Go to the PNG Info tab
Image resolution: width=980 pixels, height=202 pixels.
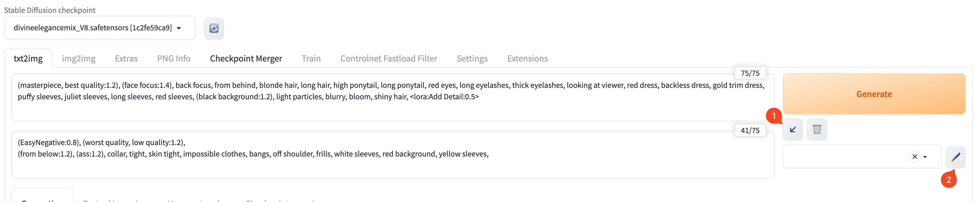pyautogui.click(x=173, y=58)
